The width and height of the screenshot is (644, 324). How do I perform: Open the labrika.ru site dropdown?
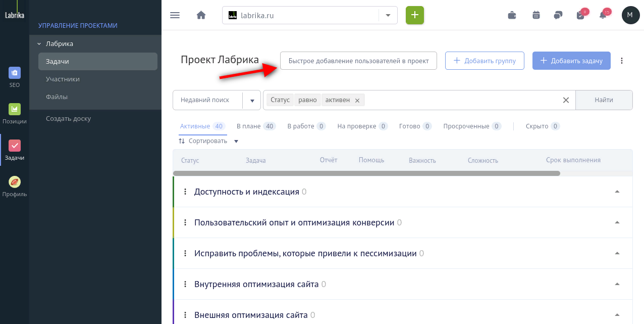coord(388,15)
